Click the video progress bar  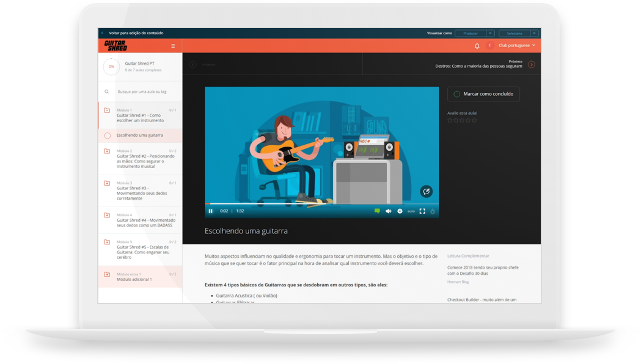[321, 204]
